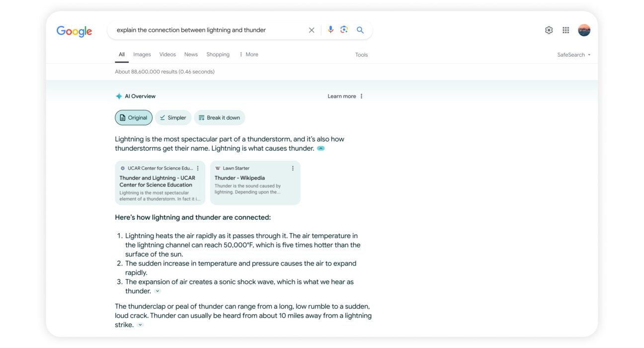Image resolution: width=644 pixels, height=348 pixels.
Task: Click list item about 50,000°F lightning channel
Action: click(243, 245)
